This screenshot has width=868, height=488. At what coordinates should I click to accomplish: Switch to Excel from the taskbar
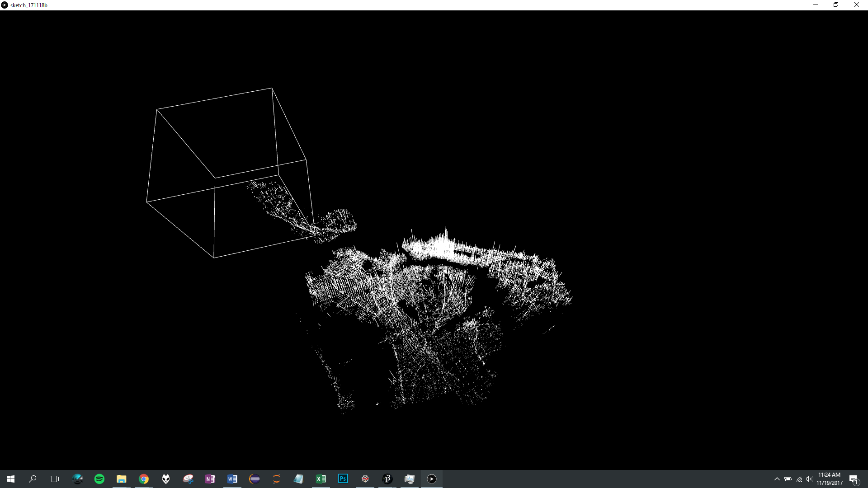(321, 479)
